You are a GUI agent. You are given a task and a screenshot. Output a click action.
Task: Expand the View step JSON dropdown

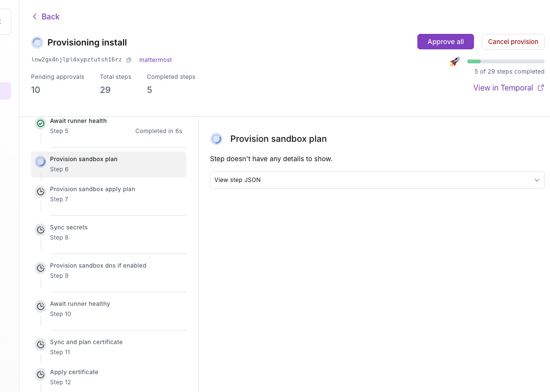coord(377,180)
